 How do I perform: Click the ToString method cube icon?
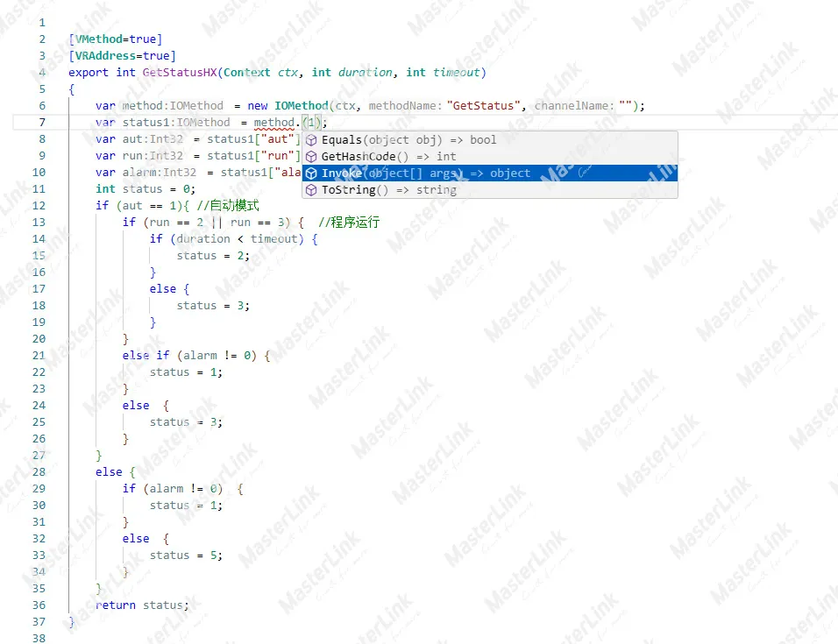point(311,190)
